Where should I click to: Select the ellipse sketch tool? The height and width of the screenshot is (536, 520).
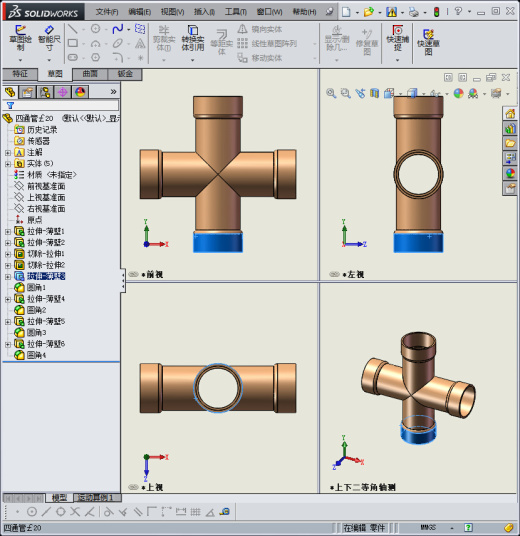(x=118, y=43)
